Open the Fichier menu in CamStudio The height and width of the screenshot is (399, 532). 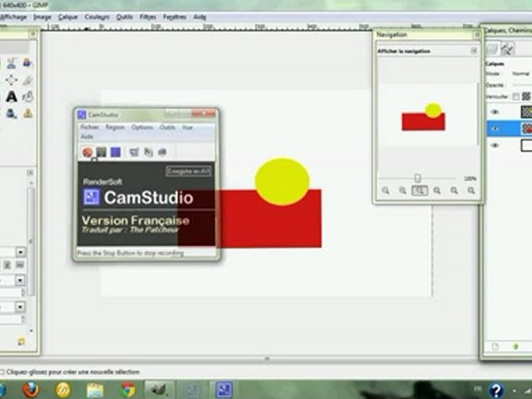90,127
